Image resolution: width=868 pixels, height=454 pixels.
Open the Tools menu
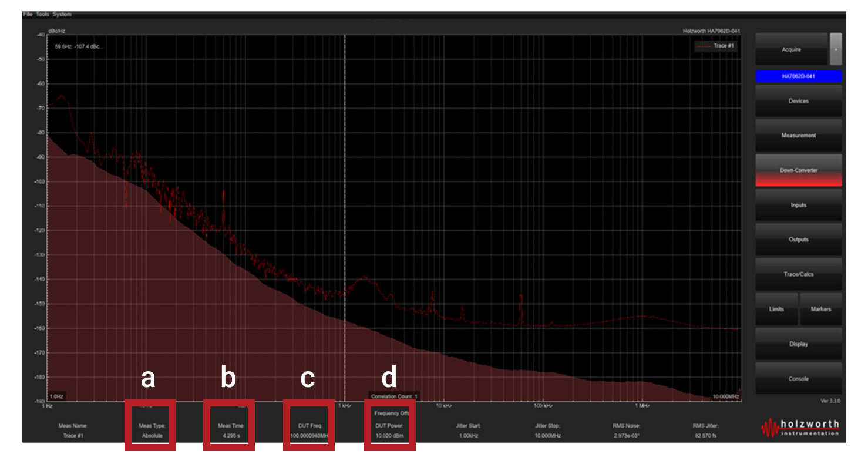[42, 14]
